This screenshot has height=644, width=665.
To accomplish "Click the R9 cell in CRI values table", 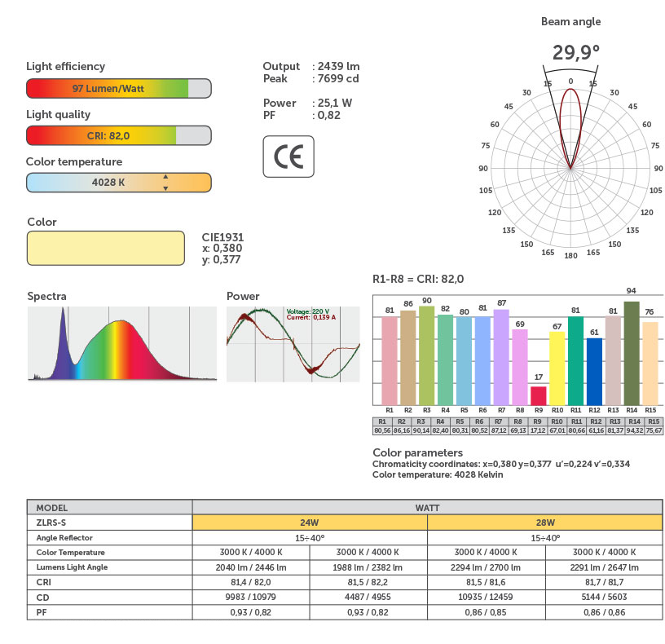I will click(537, 421).
